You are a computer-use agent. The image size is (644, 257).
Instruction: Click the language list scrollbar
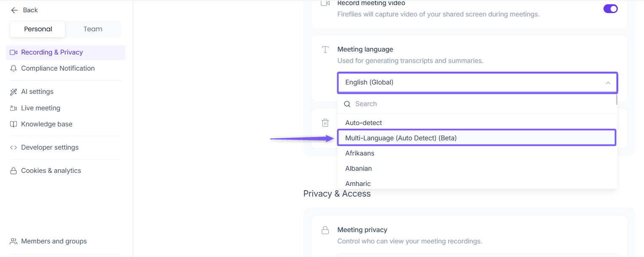[x=617, y=100]
